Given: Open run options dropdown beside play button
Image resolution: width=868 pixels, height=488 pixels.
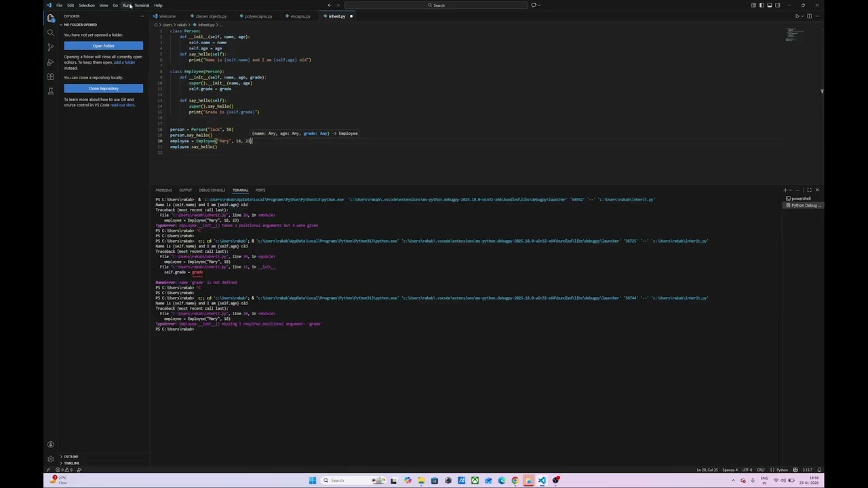Looking at the screenshot, I should pyautogui.click(x=802, y=16).
